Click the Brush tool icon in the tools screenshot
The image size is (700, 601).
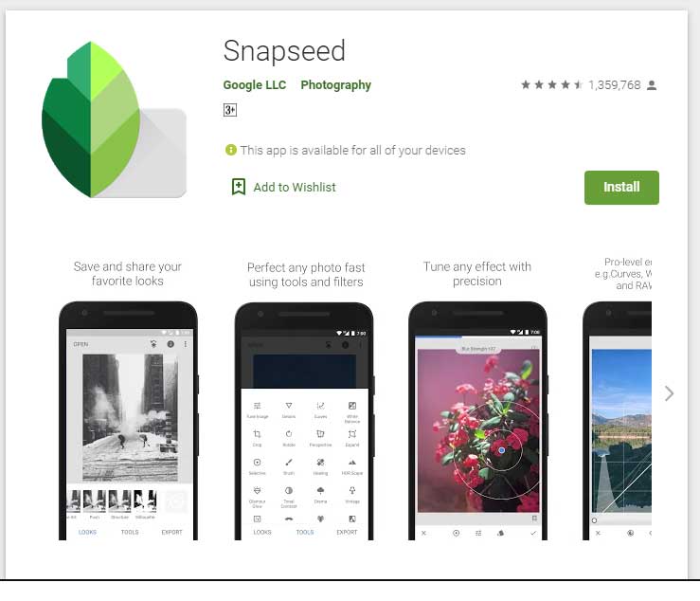289,462
